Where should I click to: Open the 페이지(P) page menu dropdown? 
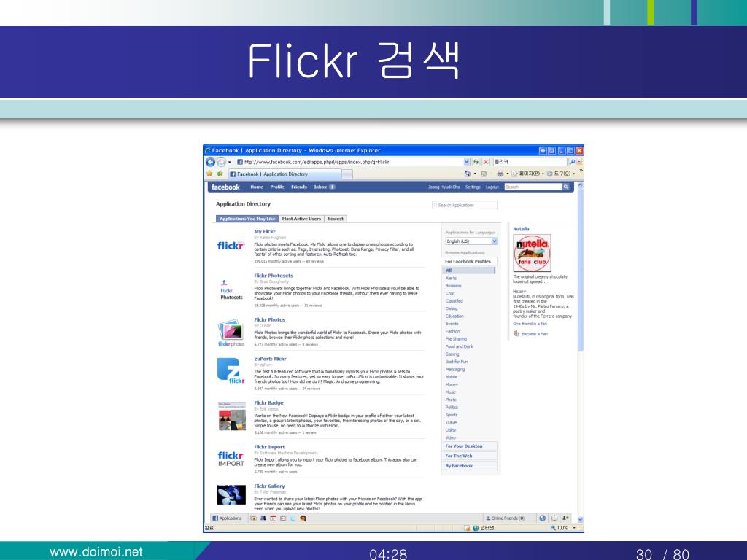[528, 174]
